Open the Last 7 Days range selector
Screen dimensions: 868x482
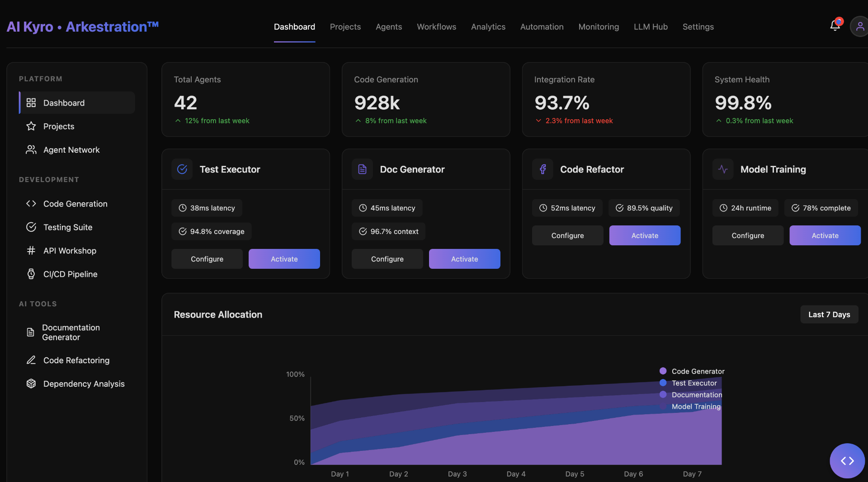[x=829, y=314]
